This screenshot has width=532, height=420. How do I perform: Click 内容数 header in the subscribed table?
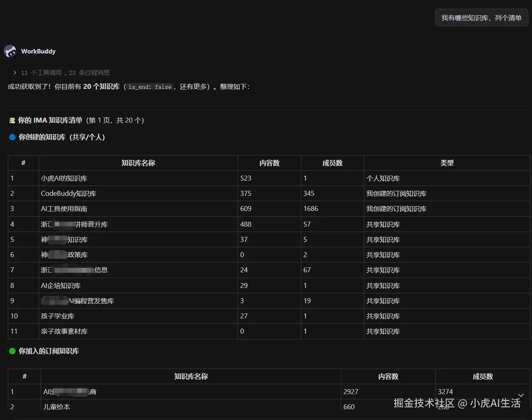pyautogui.click(x=388, y=376)
